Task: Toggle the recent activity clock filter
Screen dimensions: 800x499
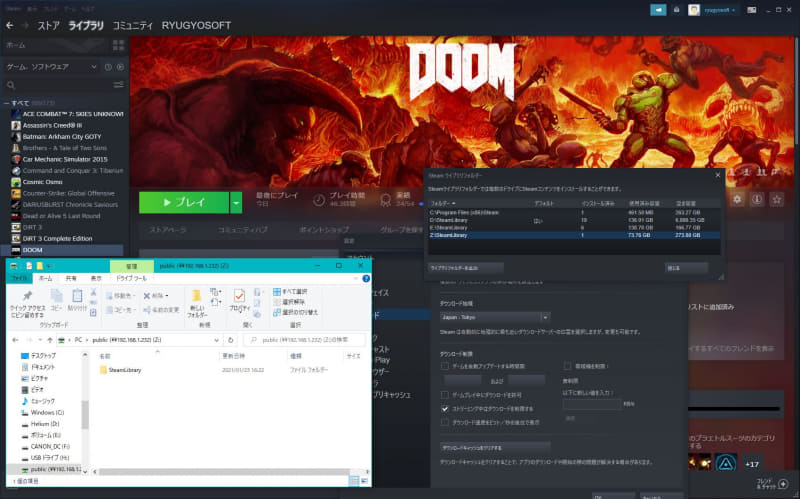Action: 108,67
